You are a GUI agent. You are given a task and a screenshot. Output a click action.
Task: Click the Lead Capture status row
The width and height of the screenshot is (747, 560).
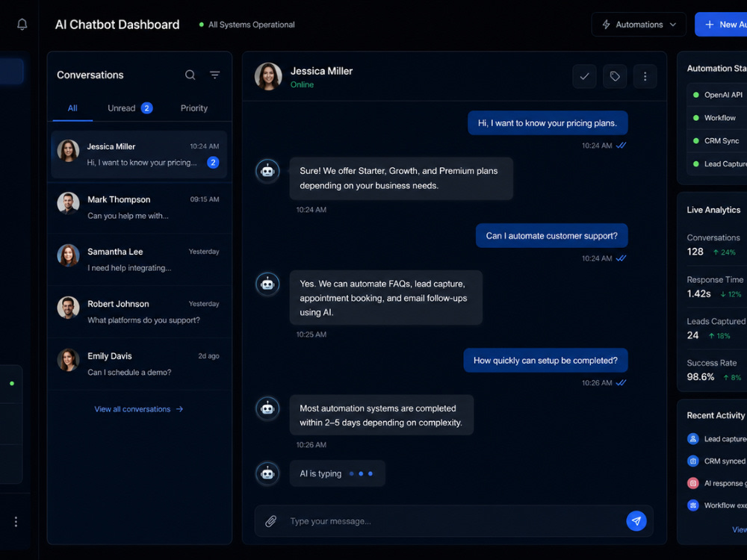coord(717,164)
